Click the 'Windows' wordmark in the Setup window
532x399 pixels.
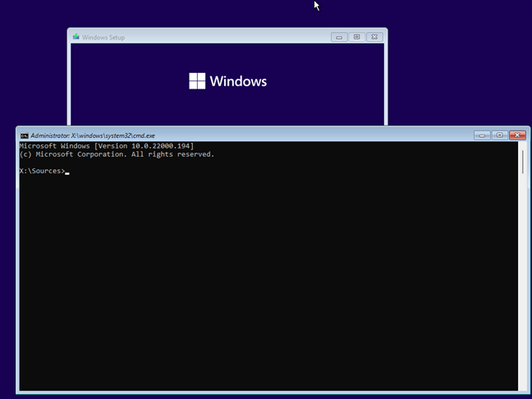point(238,81)
